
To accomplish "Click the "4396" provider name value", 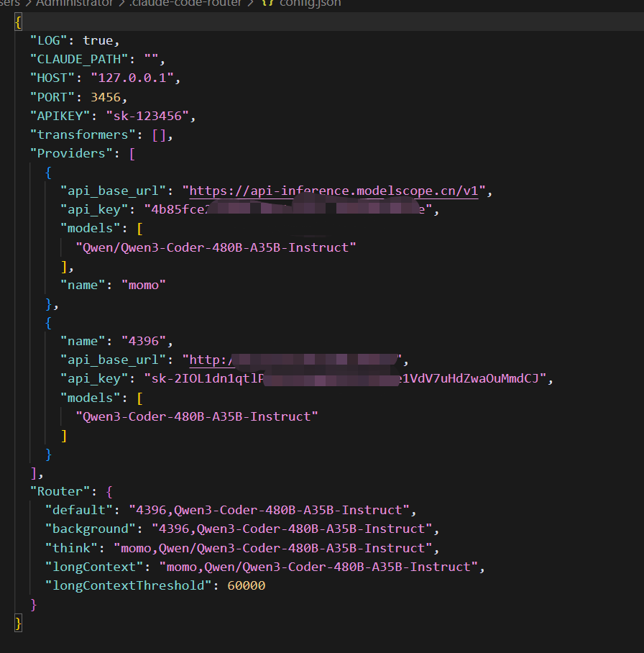I will [144, 342].
